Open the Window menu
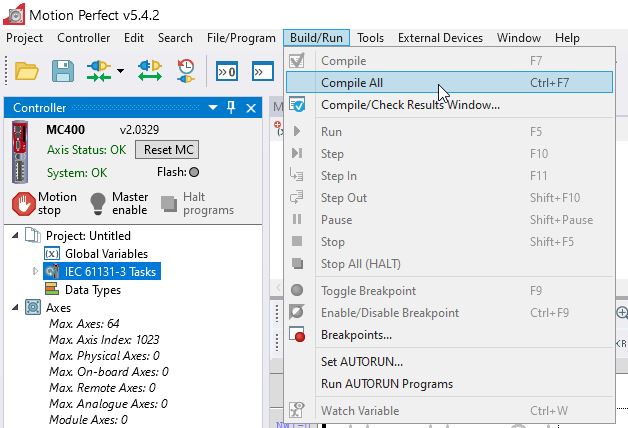This screenshot has width=628, height=428. (519, 38)
